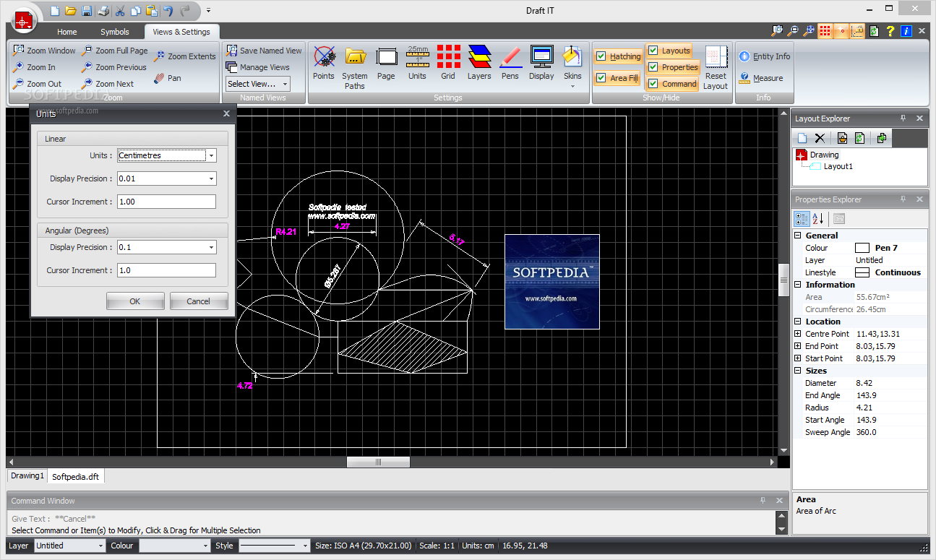Screen dimensions: 936x560
Task: Select the Views & Settings ribbon tab
Action: 181,32
